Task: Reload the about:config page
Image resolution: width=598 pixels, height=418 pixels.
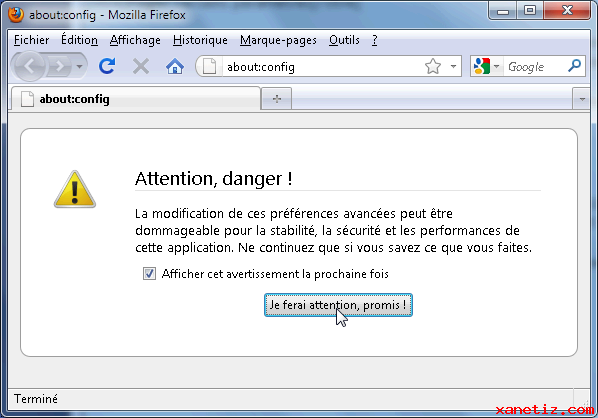Action: coord(107,66)
